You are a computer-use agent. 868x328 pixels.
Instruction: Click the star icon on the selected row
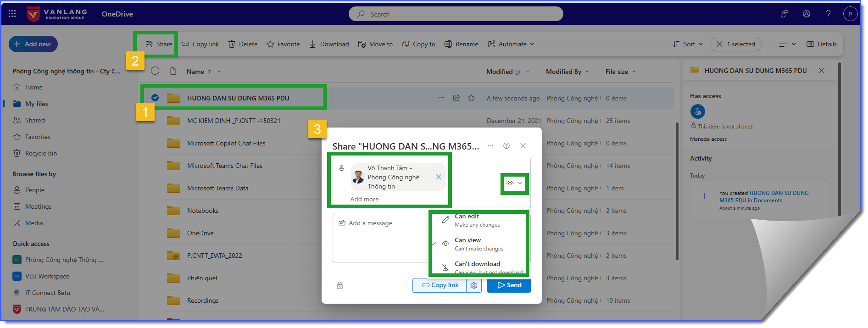pyautogui.click(x=471, y=98)
